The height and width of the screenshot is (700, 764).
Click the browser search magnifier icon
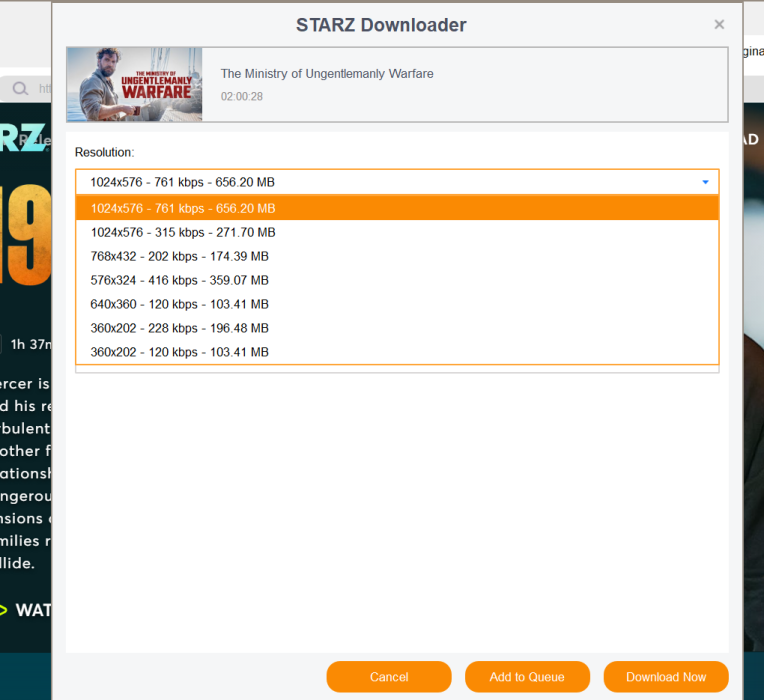tap(20, 88)
